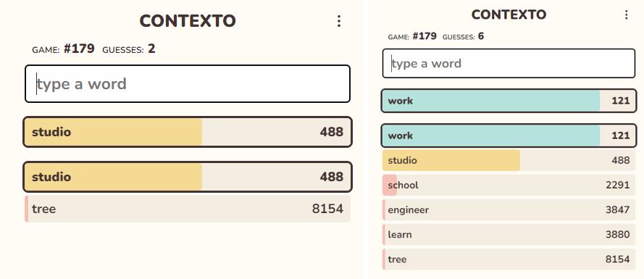The width and height of the screenshot is (644, 279).
Task: Select the tree row in the right panel
Action: [x=509, y=259]
